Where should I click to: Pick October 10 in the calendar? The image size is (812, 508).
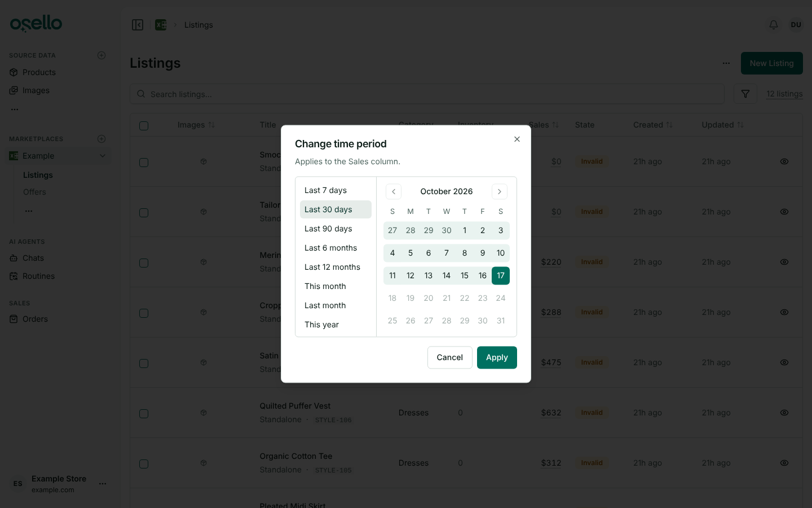(x=501, y=253)
